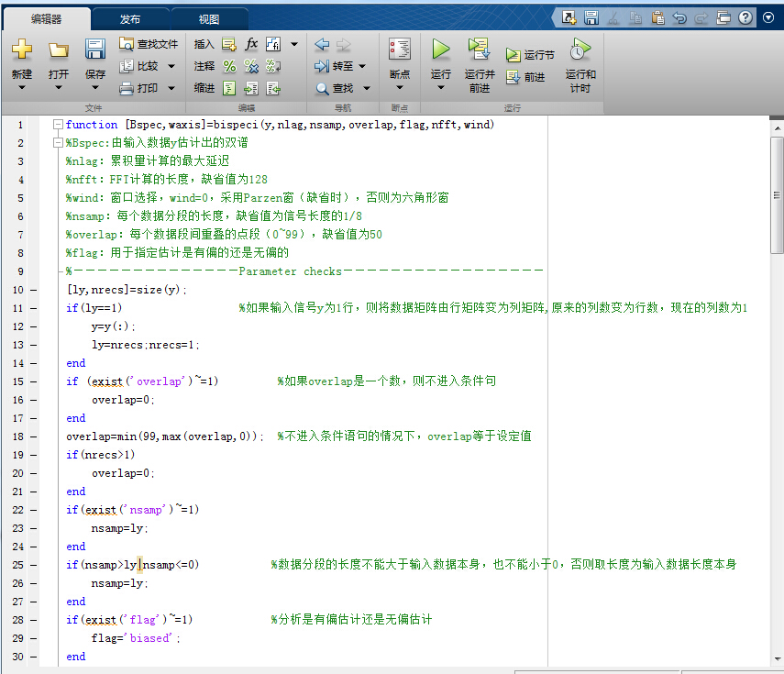The image size is (784, 674).
Task: Click the Find Files (查找文件) icon
Action: pos(127,44)
